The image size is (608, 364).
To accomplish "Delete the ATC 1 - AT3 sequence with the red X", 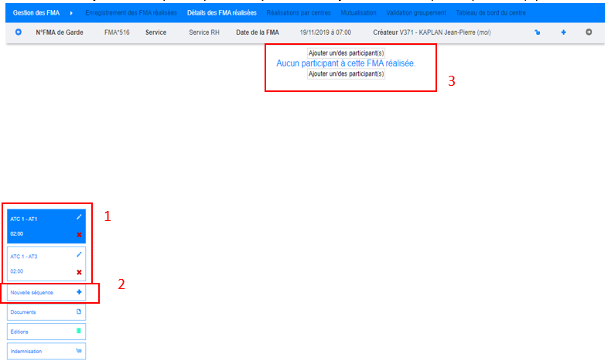I will pos(79,272).
